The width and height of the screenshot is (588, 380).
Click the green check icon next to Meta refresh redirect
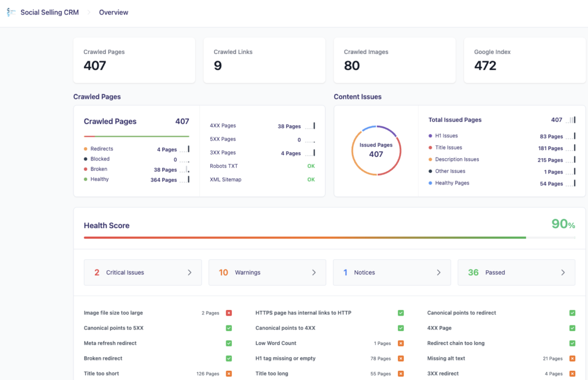[229, 343]
